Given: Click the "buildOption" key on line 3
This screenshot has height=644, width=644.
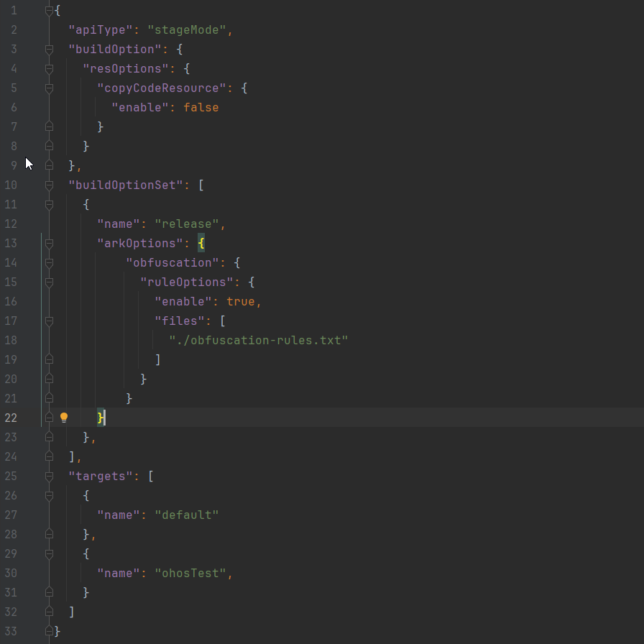Looking at the screenshot, I should pos(115,50).
